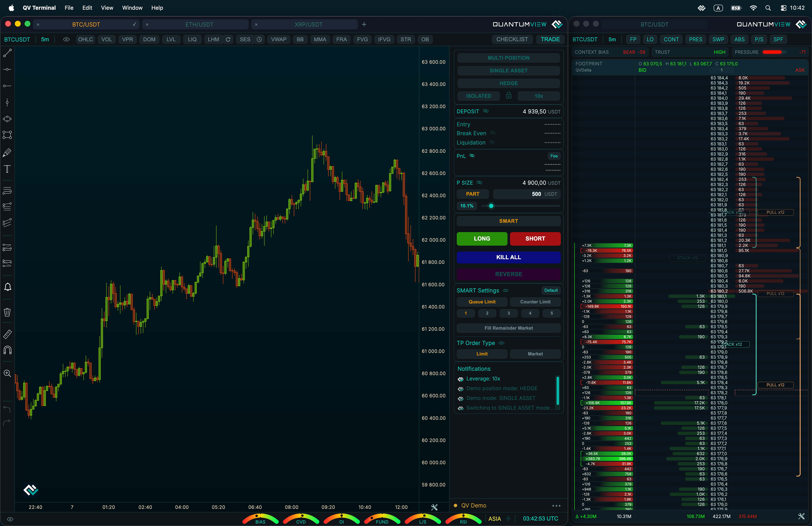Viewport: 812px width, 526px height.
Task: Open the ISOLATED margin mode selector
Action: click(478, 96)
